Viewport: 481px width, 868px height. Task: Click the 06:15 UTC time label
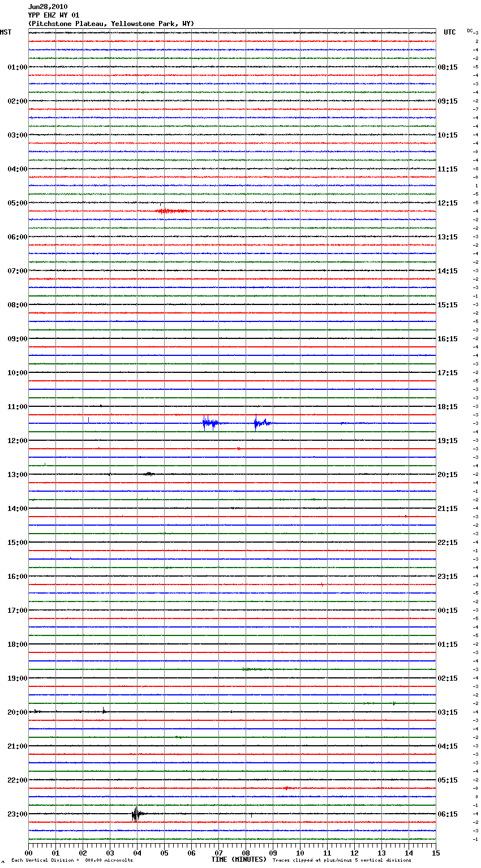point(448,814)
